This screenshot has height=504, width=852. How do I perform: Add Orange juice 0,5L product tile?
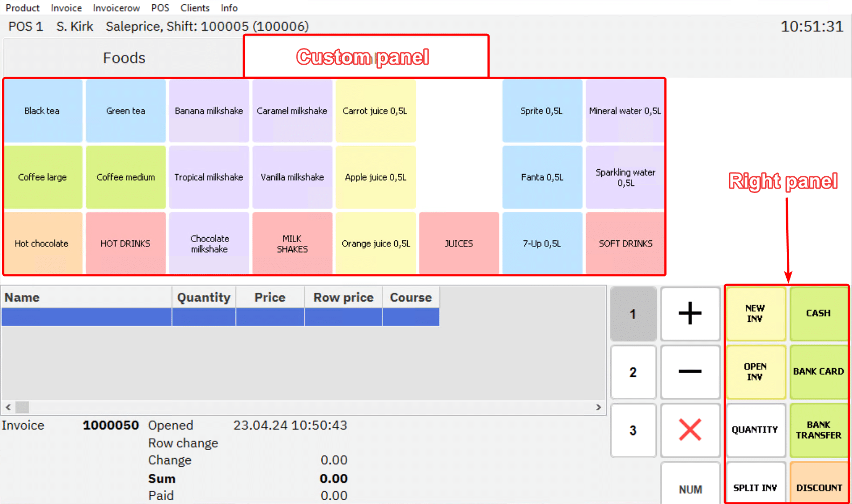[375, 244]
